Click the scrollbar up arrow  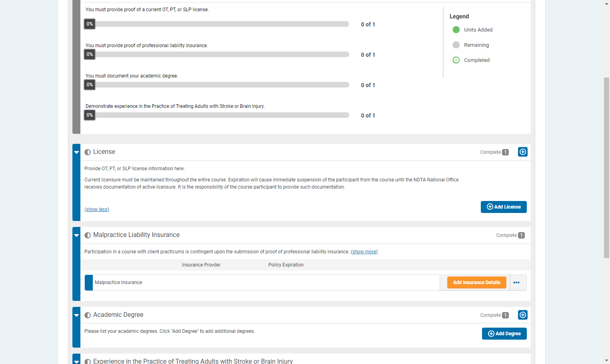[x=606, y=3]
